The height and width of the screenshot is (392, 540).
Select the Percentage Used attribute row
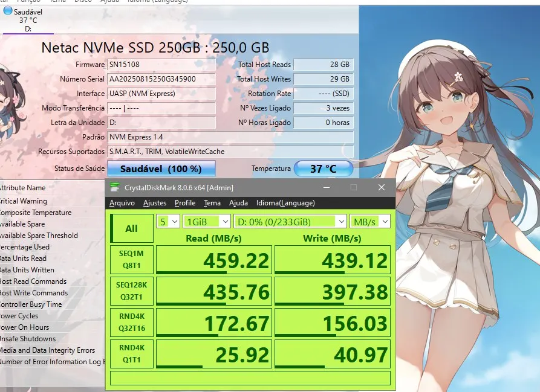pos(53,247)
